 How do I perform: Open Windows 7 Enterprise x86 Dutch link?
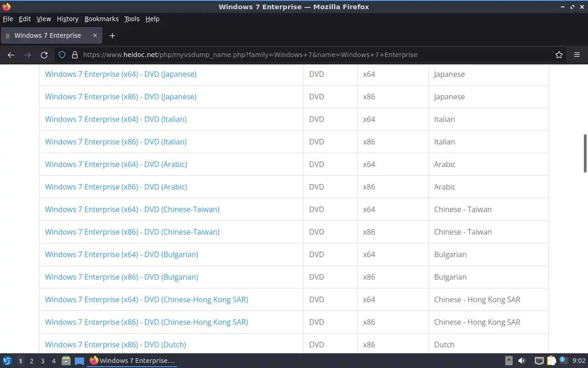click(115, 345)
